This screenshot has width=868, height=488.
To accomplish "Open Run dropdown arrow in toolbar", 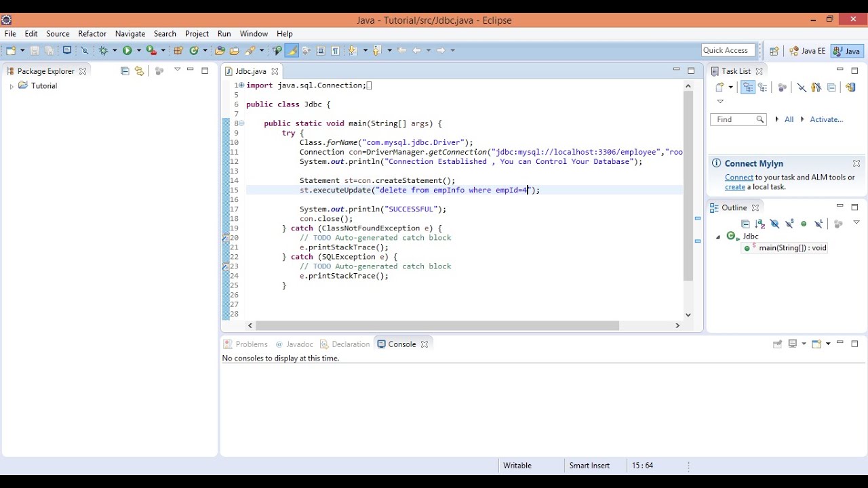I will 139,50.
